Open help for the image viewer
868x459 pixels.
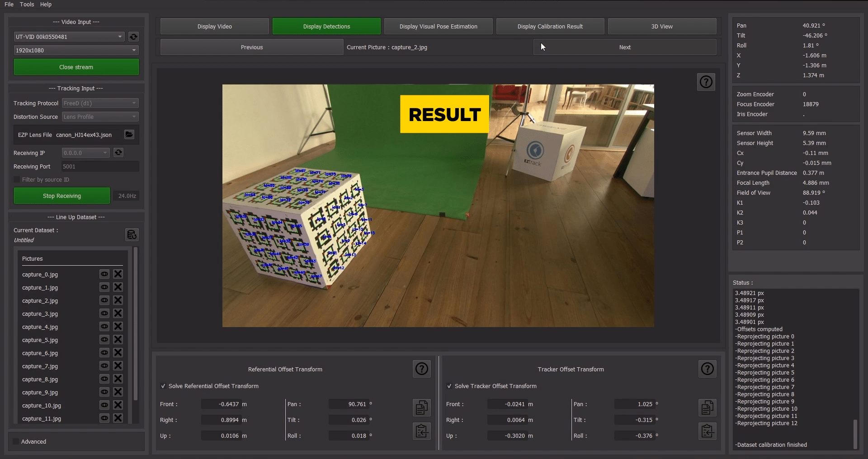(706, 82)
